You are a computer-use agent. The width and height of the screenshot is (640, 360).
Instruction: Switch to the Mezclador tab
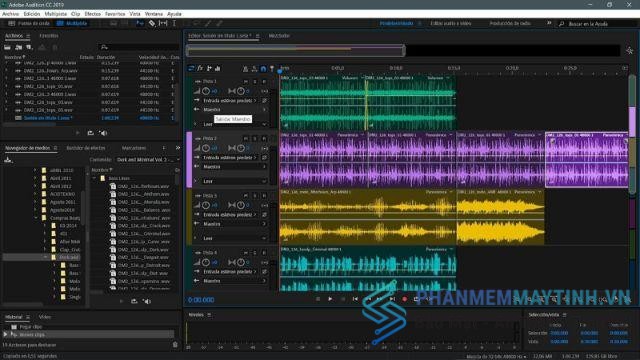click(279, 36)
